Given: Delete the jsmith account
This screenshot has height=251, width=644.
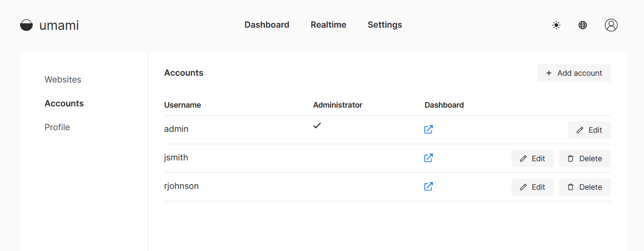Looking at the screenshot, I should tap(584, 159).
